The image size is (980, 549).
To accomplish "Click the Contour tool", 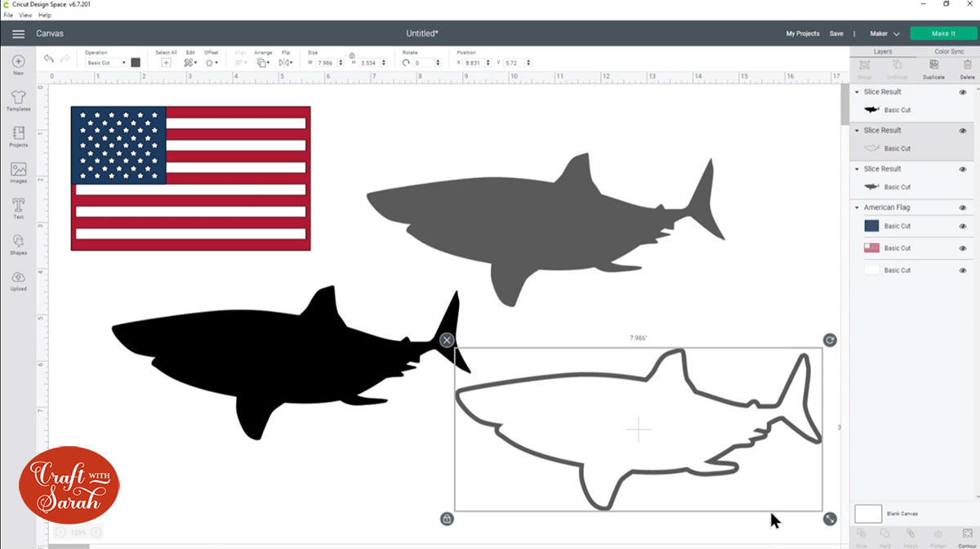I will [x=967, y=538].
